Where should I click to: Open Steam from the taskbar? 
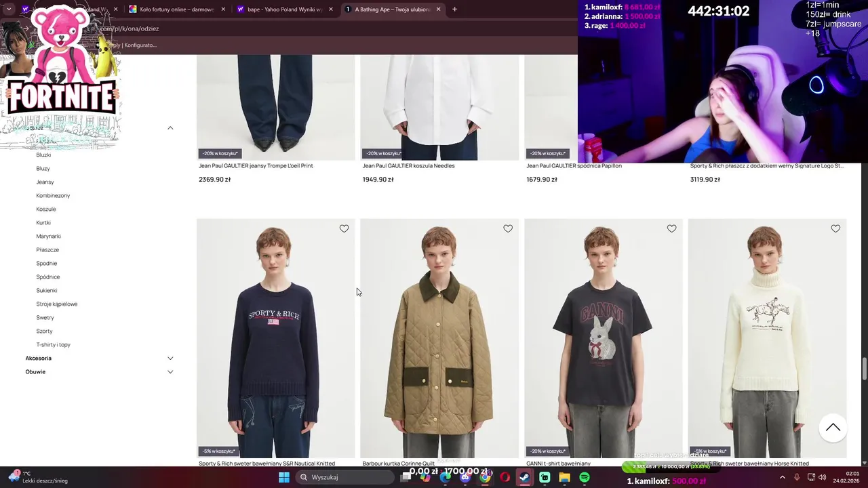(525, 477)
